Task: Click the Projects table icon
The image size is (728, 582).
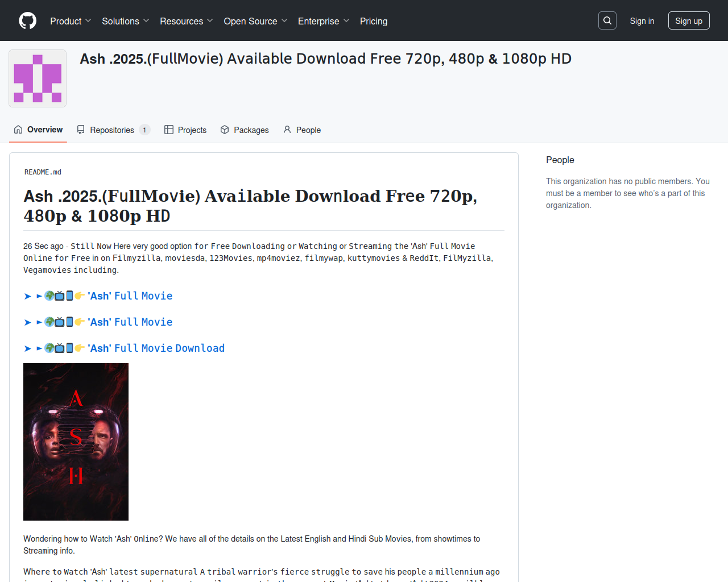Action: (x=169, y=130)
